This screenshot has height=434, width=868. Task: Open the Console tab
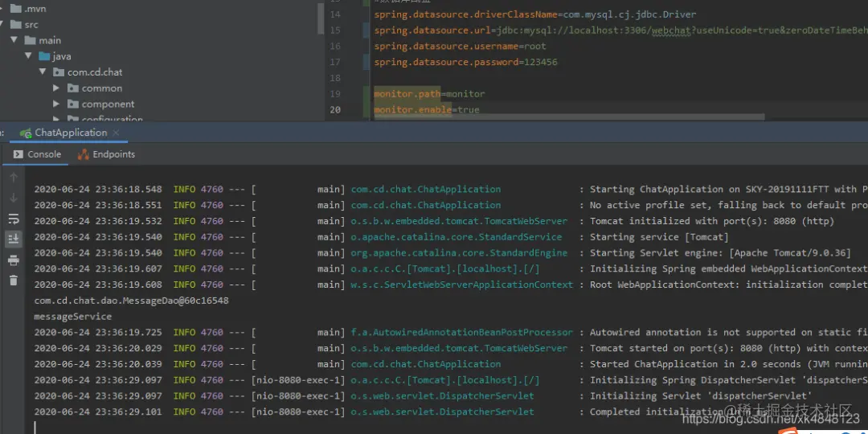click(37, 154)
